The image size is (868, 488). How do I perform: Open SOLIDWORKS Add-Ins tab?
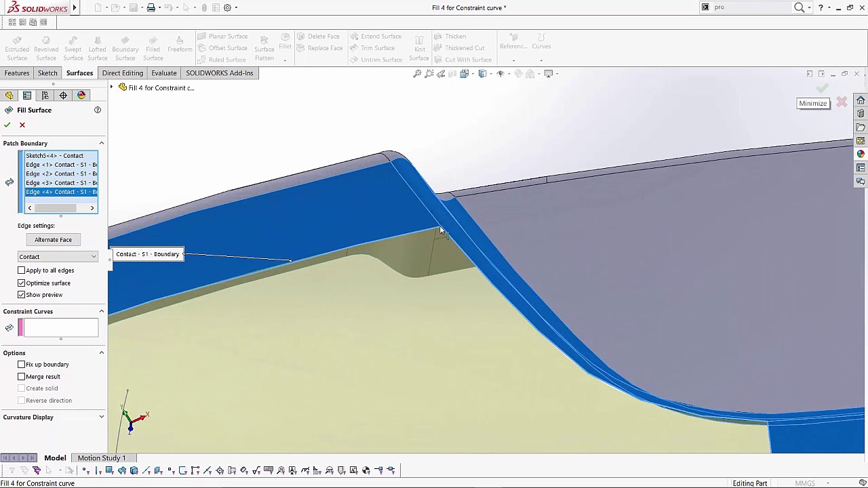(220, 73)
